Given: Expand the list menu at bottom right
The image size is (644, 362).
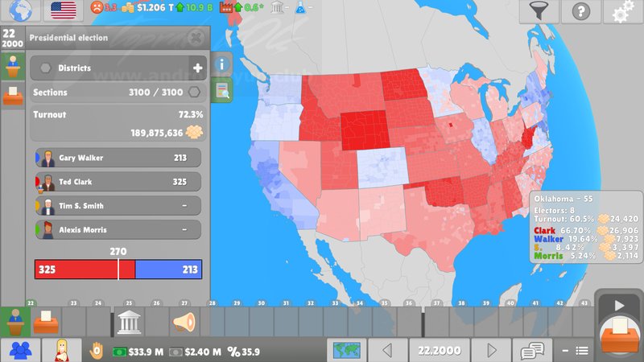Looking at the screenshot, I should click(x=575, y=351).
